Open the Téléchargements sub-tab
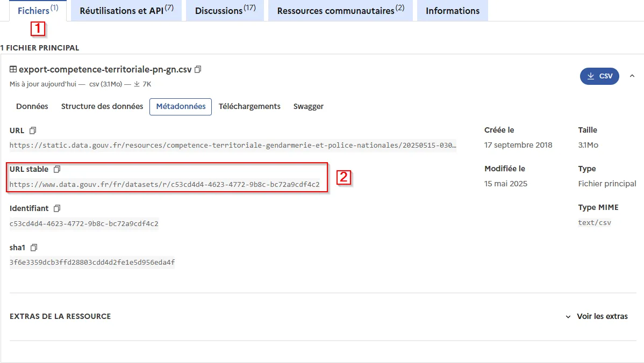The image size is (644, 363). [x=249, y=106]
